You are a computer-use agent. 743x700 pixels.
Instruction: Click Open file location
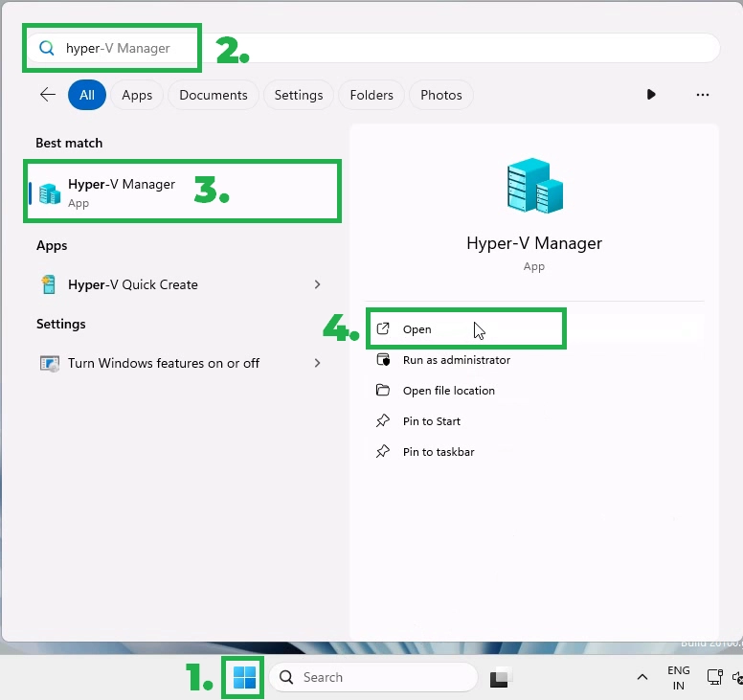[448, 391]
